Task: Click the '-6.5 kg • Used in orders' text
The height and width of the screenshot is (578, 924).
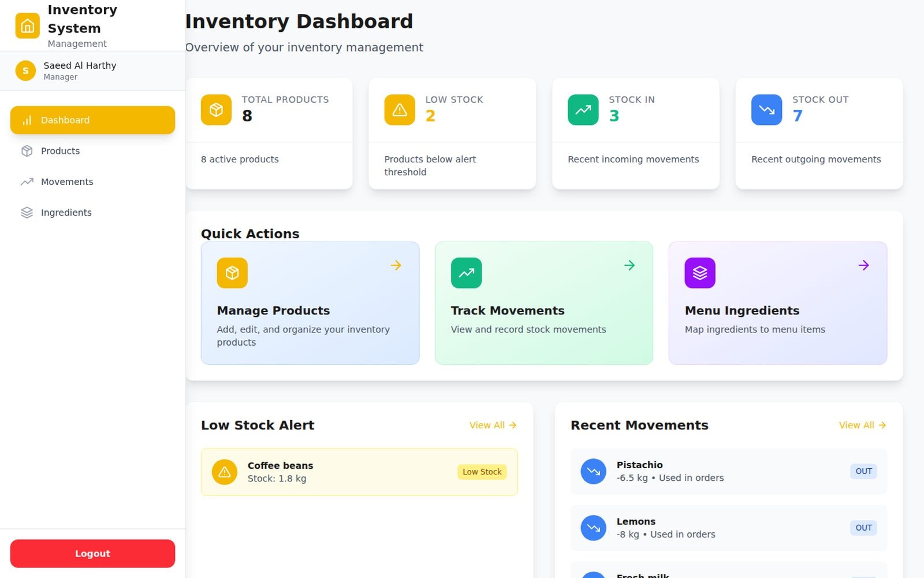Action: [670, 478]
